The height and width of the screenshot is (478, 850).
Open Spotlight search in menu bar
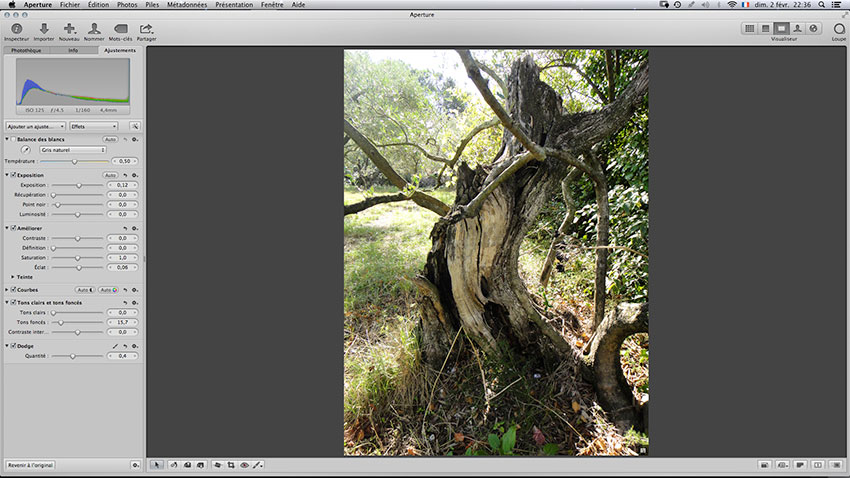click(822, 4)
